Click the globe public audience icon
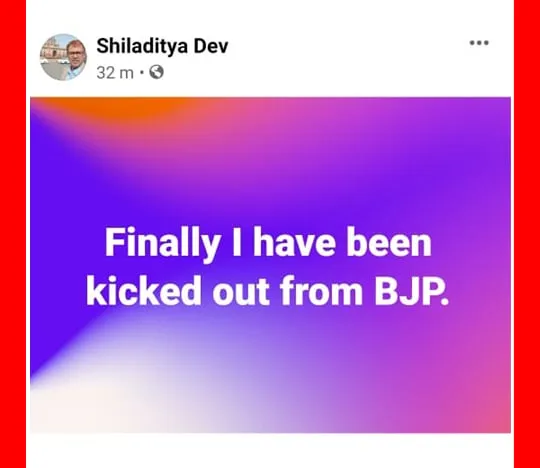 pos(156,72)
